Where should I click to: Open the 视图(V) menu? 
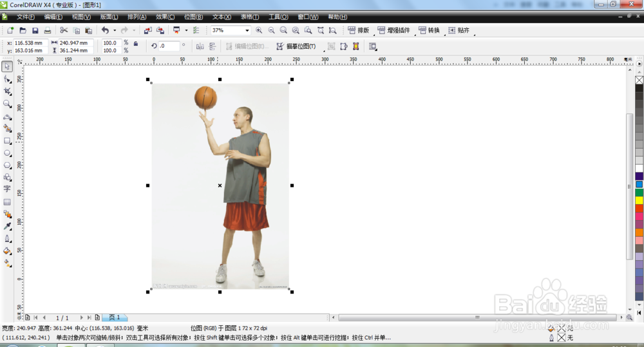81,17
